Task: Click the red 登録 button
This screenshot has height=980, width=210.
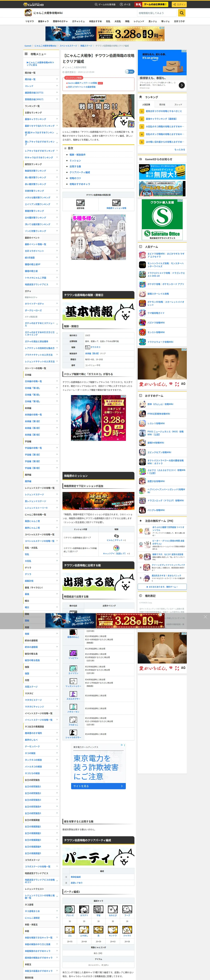Action: (138, 4)
